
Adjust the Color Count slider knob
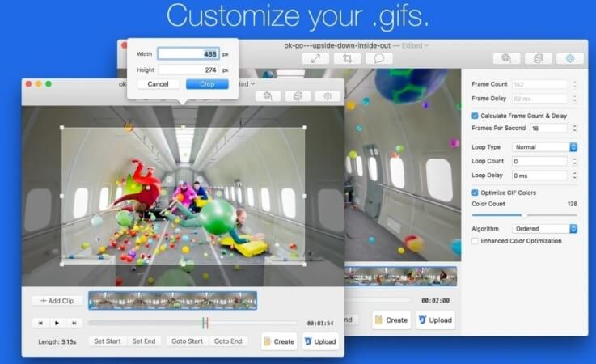525,215
